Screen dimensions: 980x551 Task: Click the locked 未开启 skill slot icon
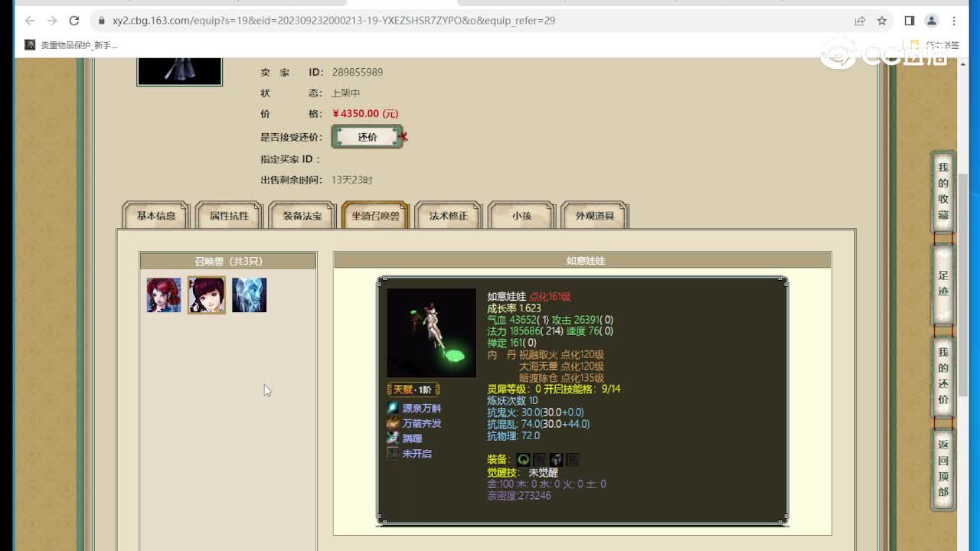393,453
